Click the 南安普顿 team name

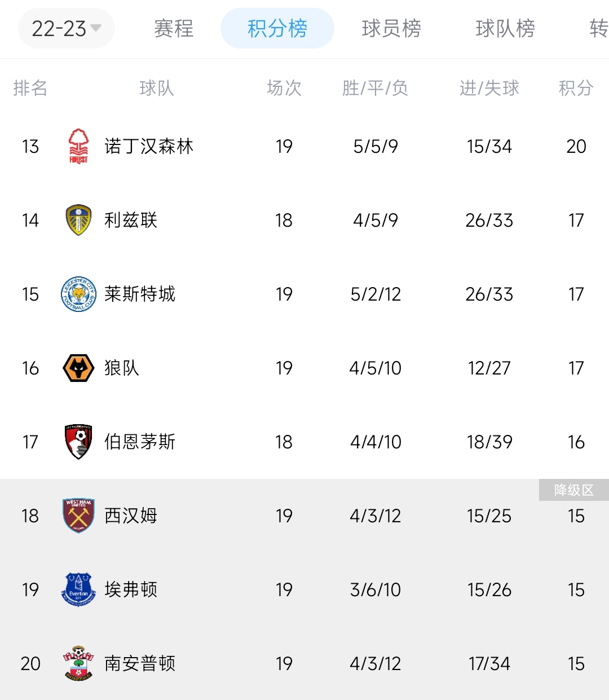tap(140, 663)
